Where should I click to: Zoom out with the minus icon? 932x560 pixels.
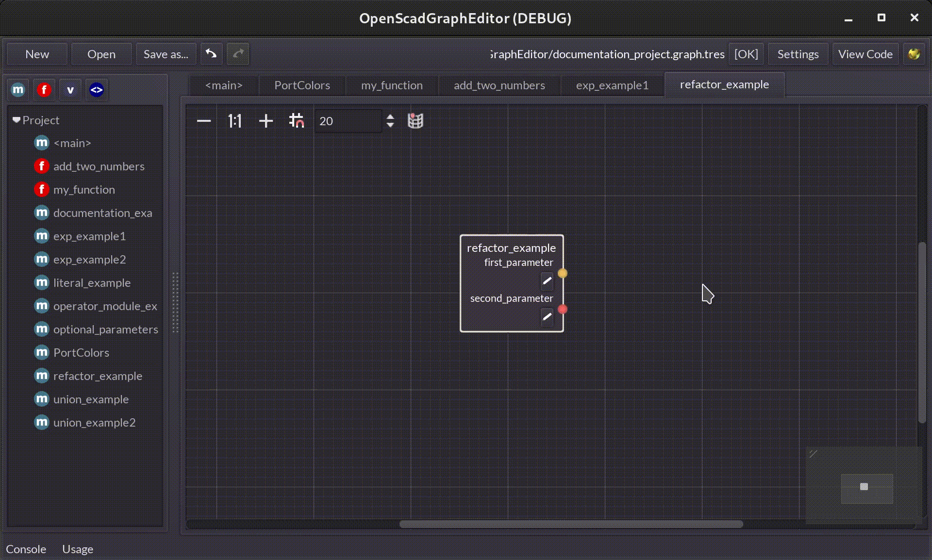click(x=204, y=121)
